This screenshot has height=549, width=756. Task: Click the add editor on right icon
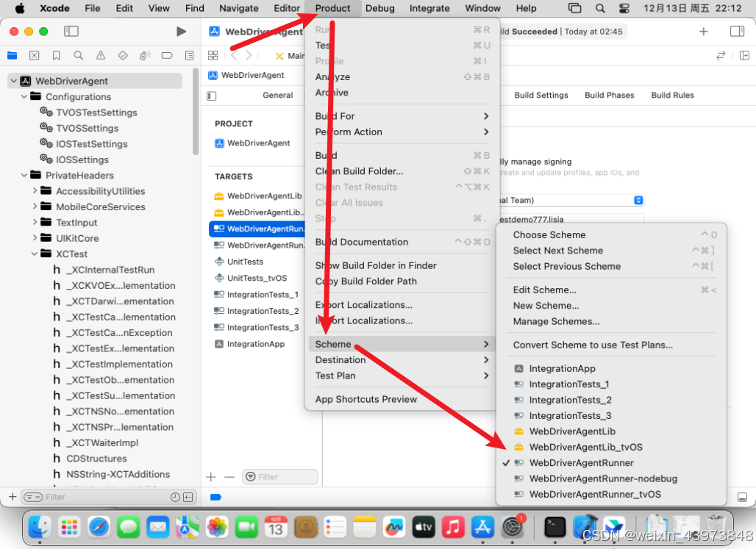click(744, 55)
